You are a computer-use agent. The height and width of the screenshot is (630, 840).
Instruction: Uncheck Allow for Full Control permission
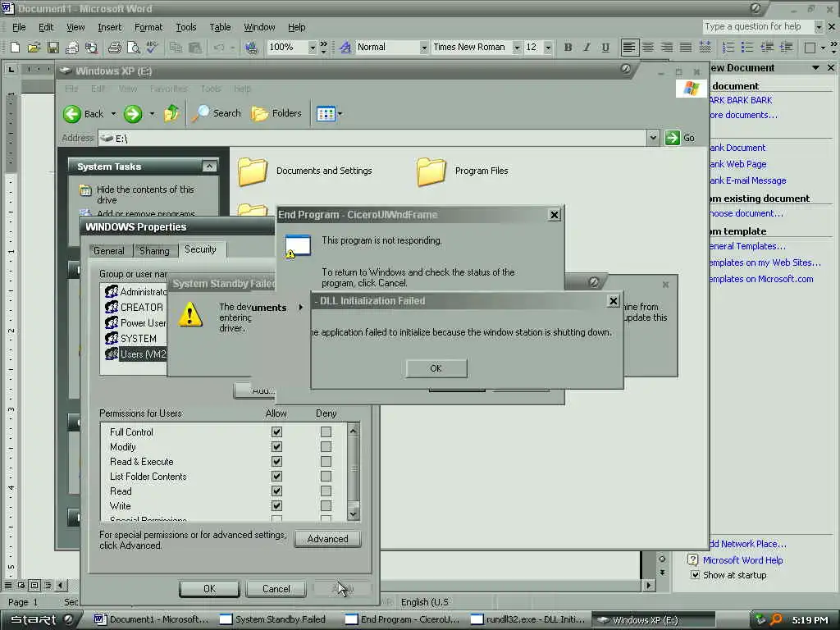pos(276,431)
